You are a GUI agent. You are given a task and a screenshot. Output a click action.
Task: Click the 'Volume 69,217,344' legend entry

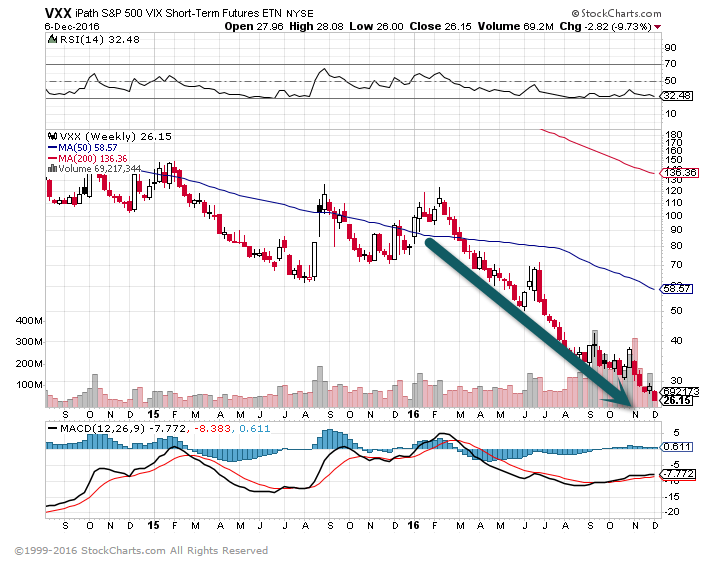click(99, 168)
